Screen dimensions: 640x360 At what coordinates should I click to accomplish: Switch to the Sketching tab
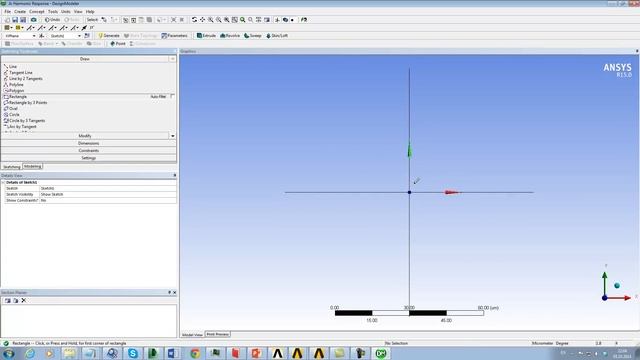pos(11,167)
